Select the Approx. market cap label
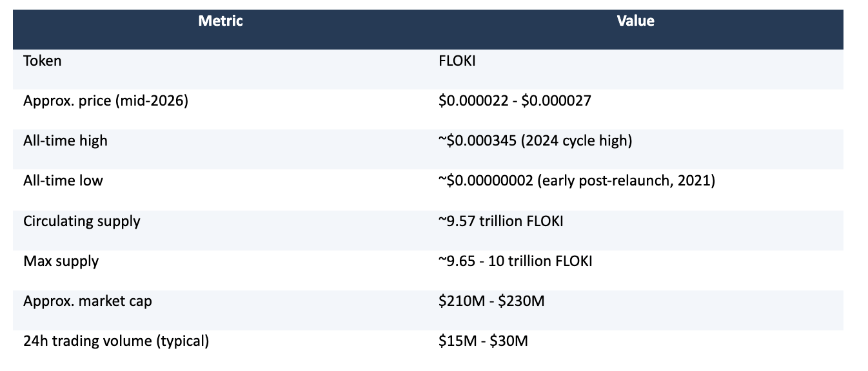Image resolution: width=868 pixels, height=371 pixels. 88,301
